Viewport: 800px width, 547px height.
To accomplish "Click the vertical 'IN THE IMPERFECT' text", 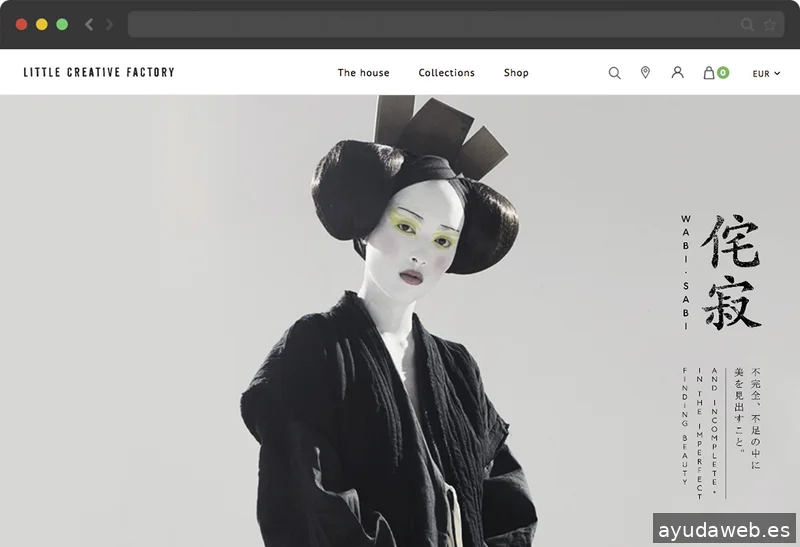I will tap(699, 433).
